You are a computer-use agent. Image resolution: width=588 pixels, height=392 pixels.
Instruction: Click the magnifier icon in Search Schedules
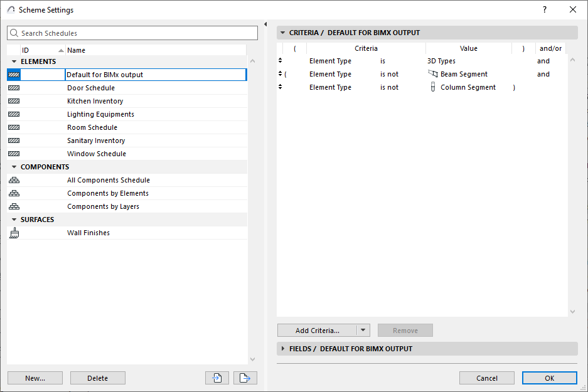pyautogui.click(x=14, y=33)
